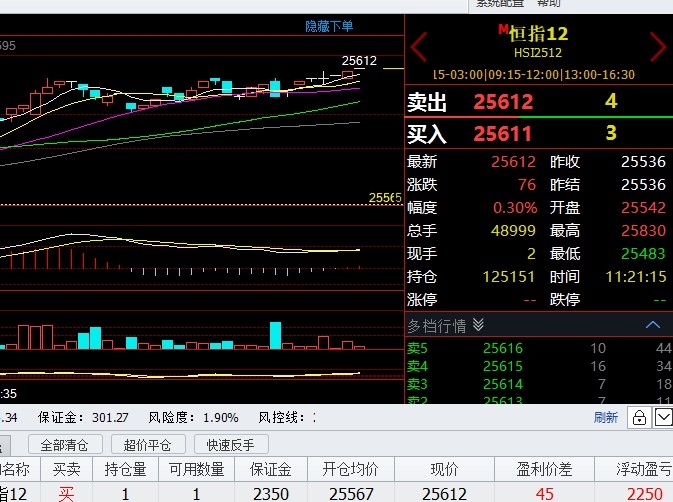This screenshot has width=673, height=502.
Task: Click the lock icon beside 刷新
Action: [639, 417]
